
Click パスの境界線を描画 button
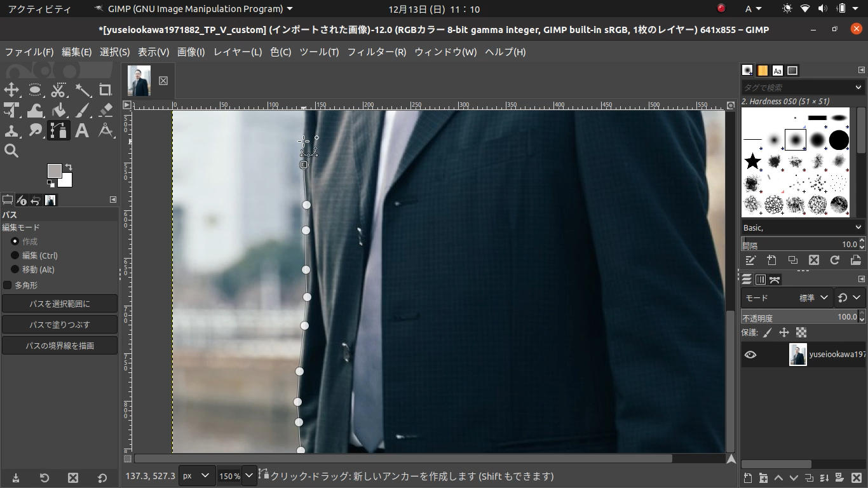60,346
